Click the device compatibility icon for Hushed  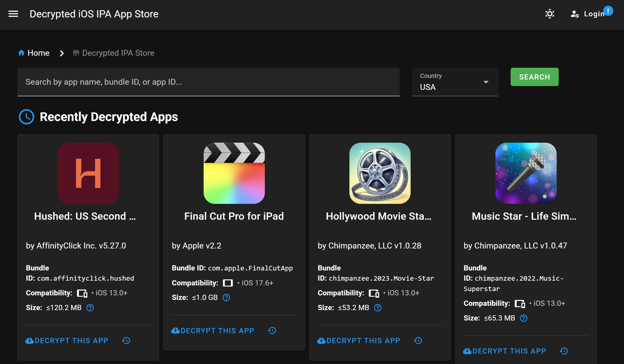pos(82,293)
